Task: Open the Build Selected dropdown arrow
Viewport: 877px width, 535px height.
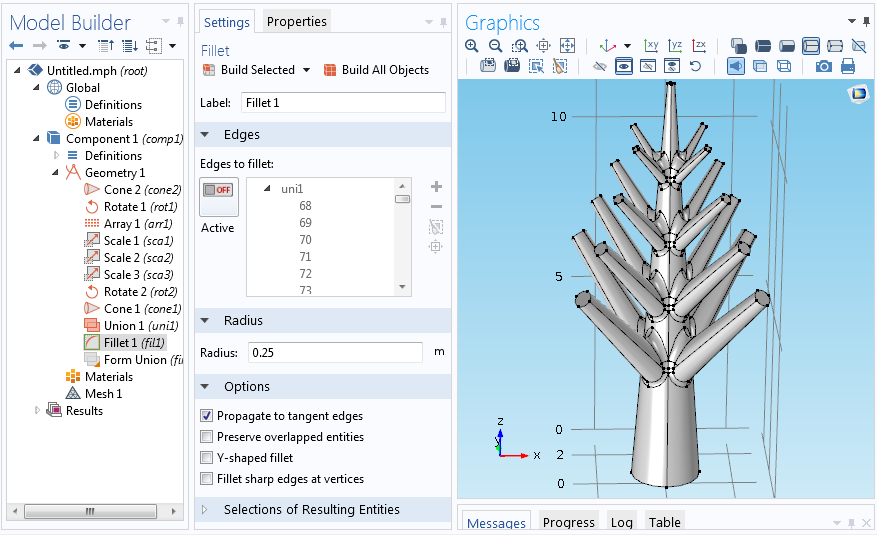Action: coord(304,70)
